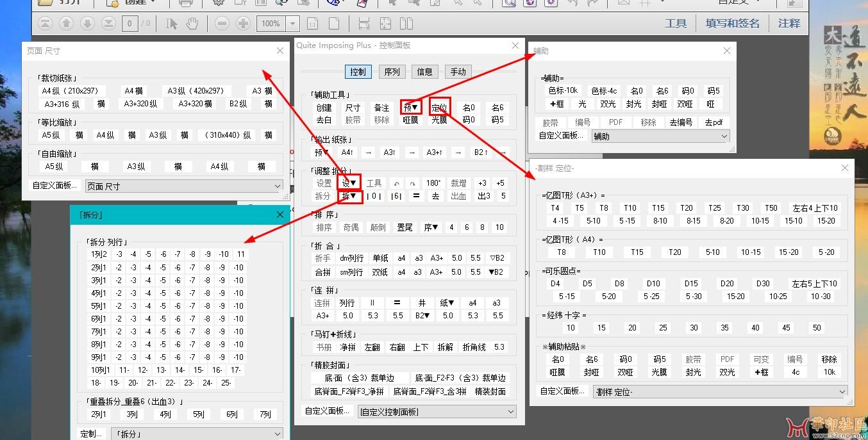Click the zoom in plus icon
This screenshot has height=440, width=868.
[x=243, y=24]
